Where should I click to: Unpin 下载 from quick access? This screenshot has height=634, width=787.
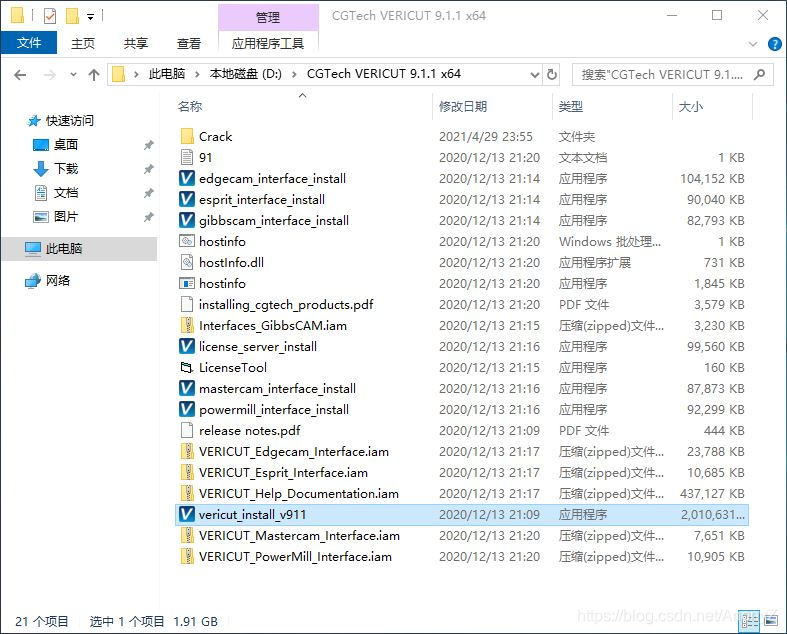(149, 169)
